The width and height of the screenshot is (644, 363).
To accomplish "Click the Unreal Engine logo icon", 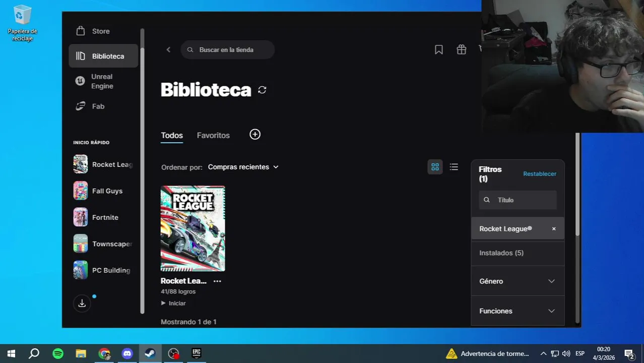I will click(x=80, y=81).
